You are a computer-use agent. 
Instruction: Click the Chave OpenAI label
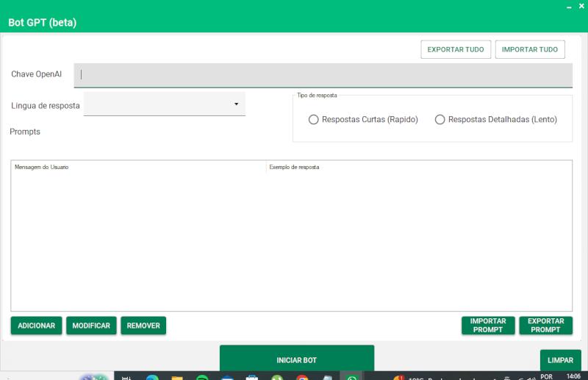click(x=36, y=74)
